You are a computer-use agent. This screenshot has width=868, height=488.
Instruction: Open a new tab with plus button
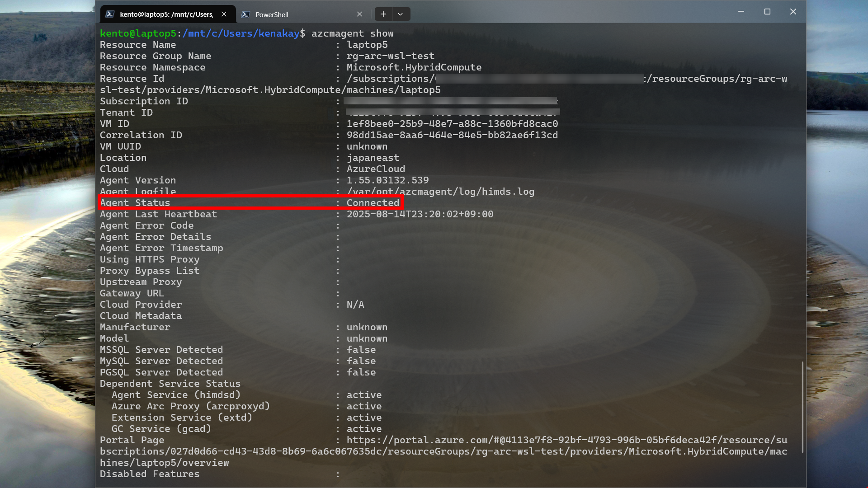pos(383,14)
